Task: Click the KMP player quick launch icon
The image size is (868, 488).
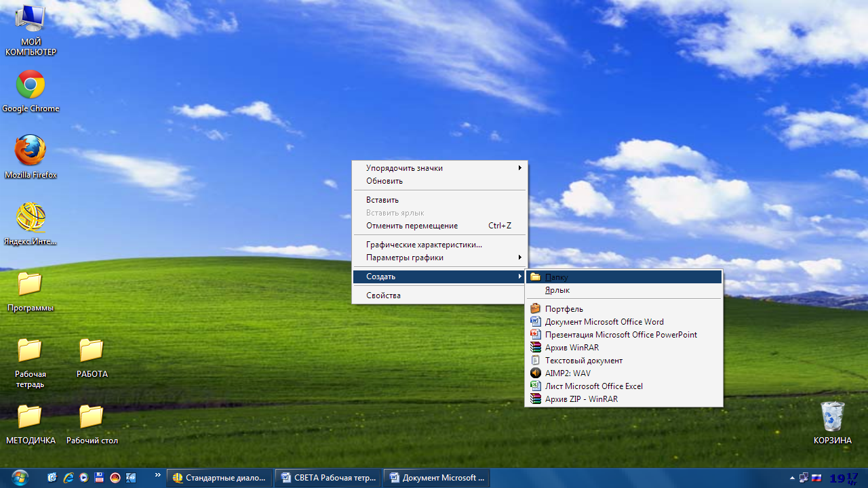Action: 131,478
